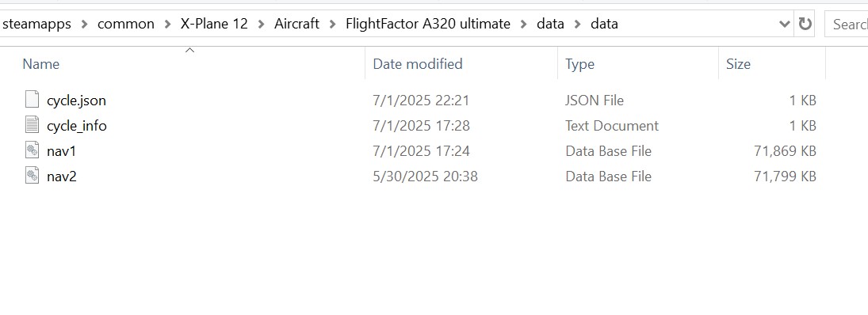
Task: Select the cycle_info text document icon
Action: click(33, 126)
